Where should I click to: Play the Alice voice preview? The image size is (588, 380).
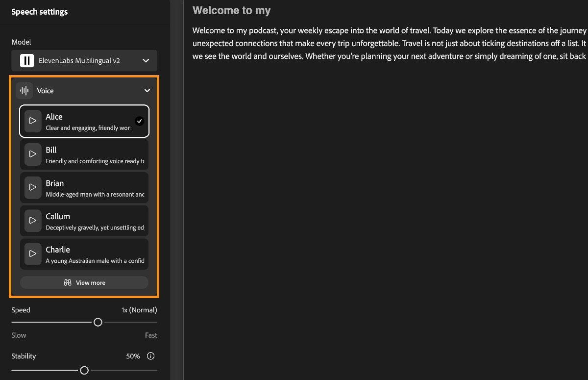pos(32,121)
